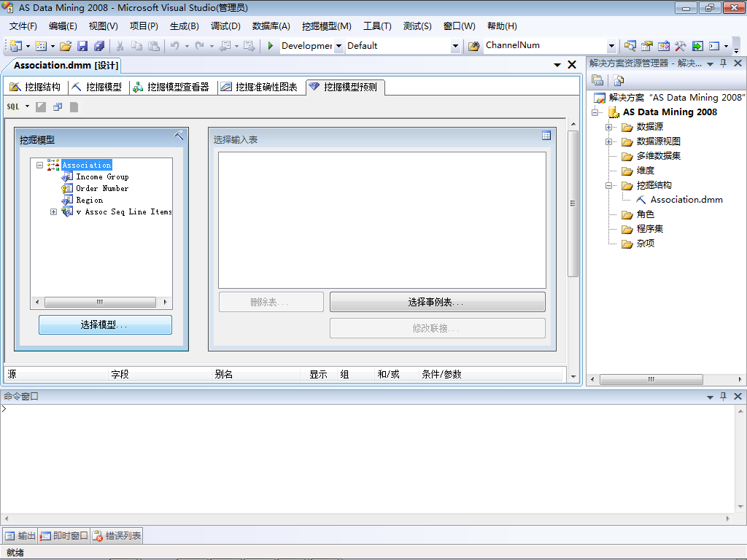
Task: Switch to 挖掘模型 tab
Action: tap(97, 87)
